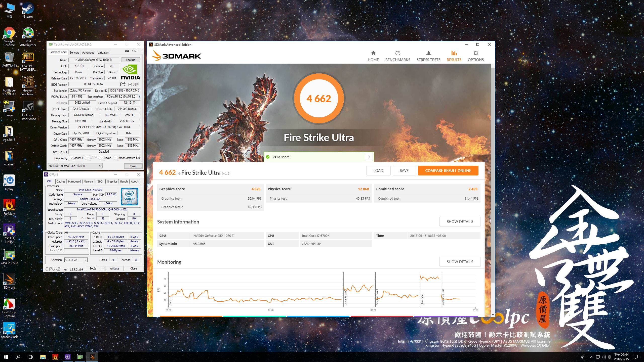This screenshot has height=362, width=644.
Task: Expand the CPU-Z Tools dropdown arrow
Action: [x=102, y=268]
